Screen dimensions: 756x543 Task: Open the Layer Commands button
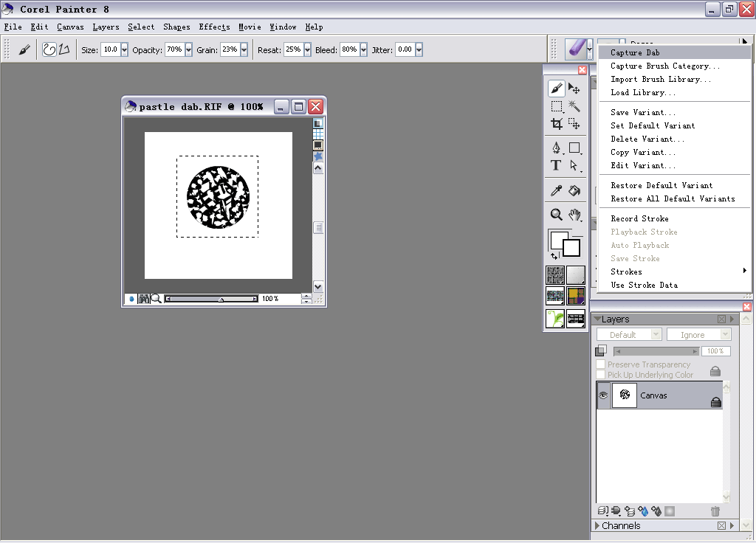[602, 511]
